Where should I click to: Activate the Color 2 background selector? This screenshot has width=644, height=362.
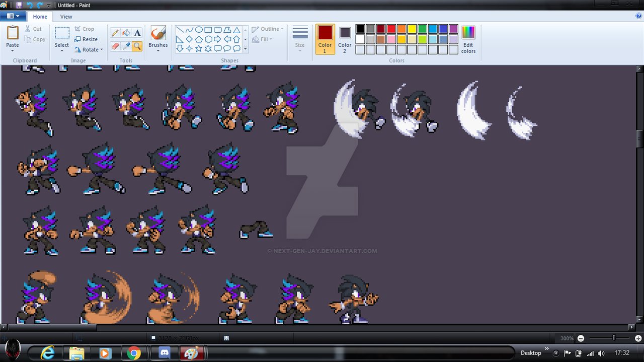click(x=345, y=39)
